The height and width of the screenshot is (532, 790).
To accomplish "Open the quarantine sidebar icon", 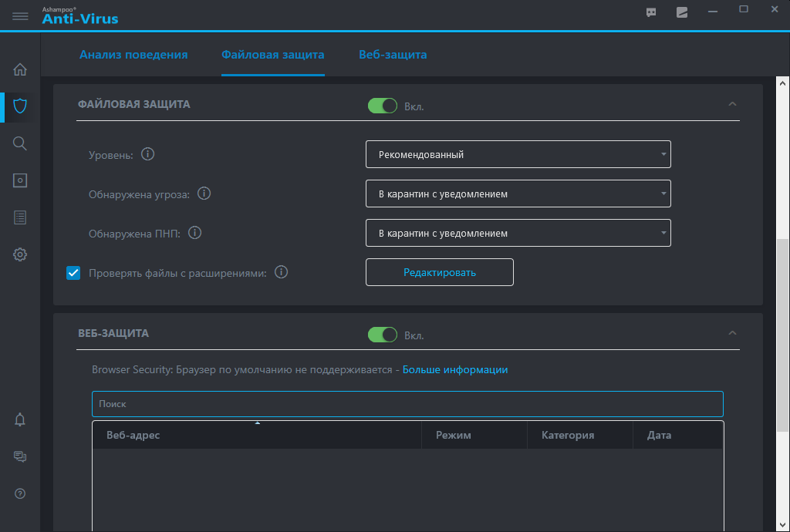I will point(20,180).
